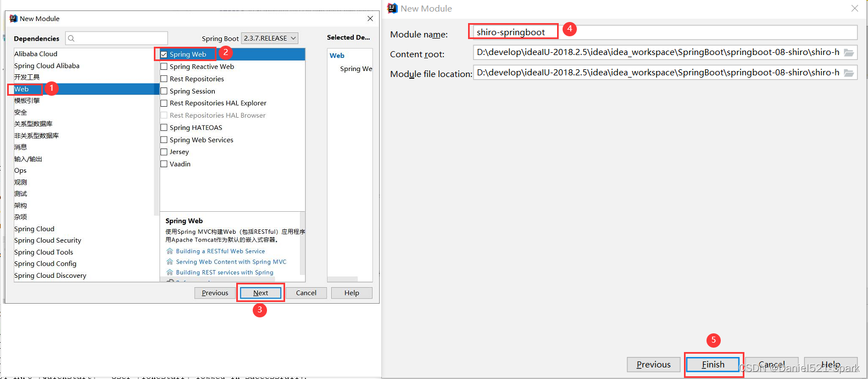Open Building a RESTful Web Service link
The image size is (868, 379).
coord(220,251)
